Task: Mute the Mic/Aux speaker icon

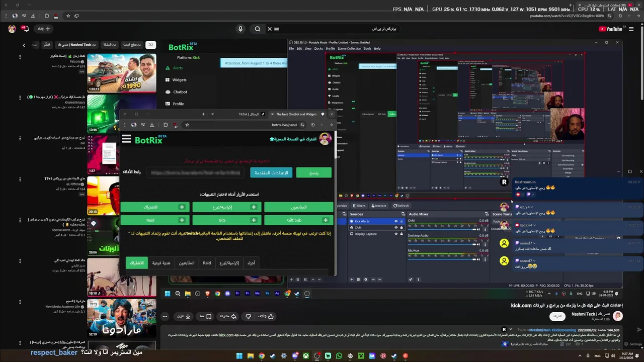Action: click(478, 259)
